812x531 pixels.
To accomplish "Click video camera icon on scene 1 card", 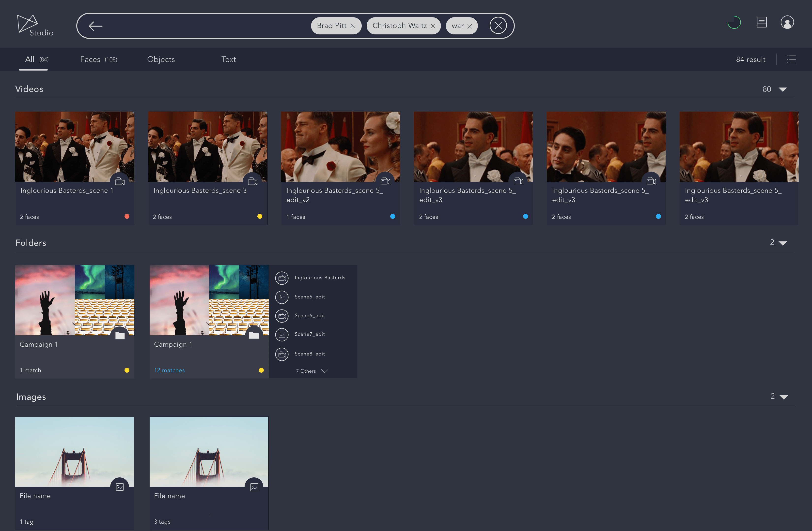I will [120, 181].
